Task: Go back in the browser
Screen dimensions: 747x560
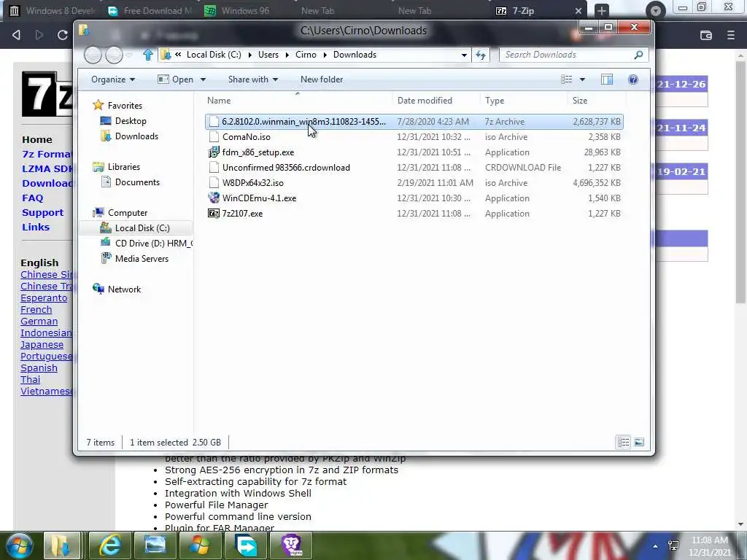Action: [x=16, y=35]
